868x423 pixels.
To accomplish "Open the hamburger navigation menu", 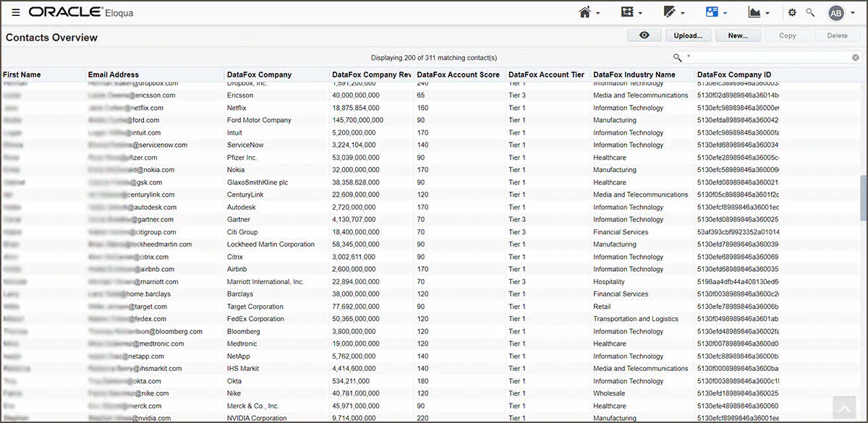I will point(16,13).
